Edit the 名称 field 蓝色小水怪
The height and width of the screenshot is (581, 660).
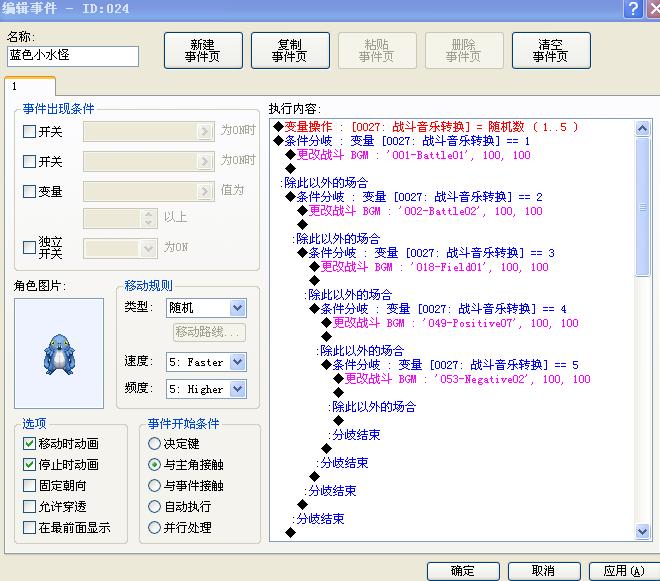[x=73, y=56]
